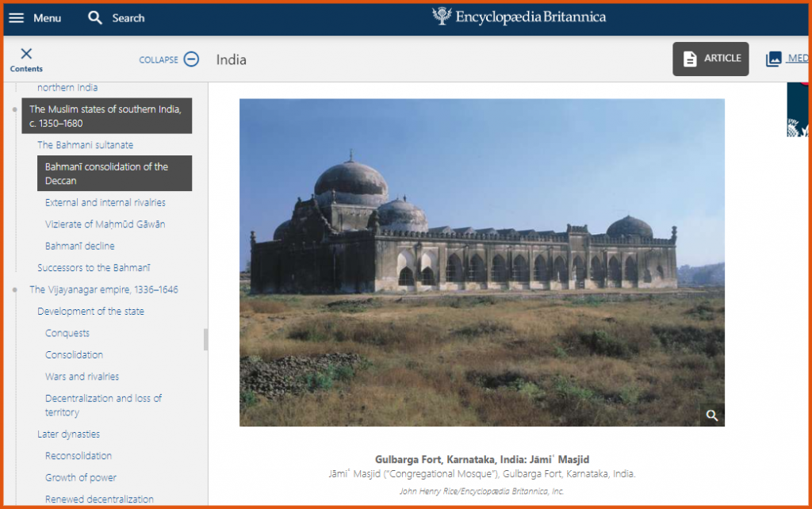Click the Search magnifier icon
Image resolution: width=812 pixels, height=509 pixels.
[95, 18]
